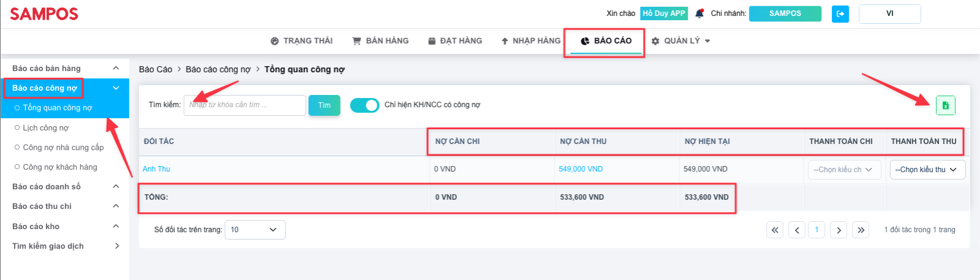The width and height of the screenshot is (980, 280).
Task: Click the blue logout icon
Action: tap(840, 13)
